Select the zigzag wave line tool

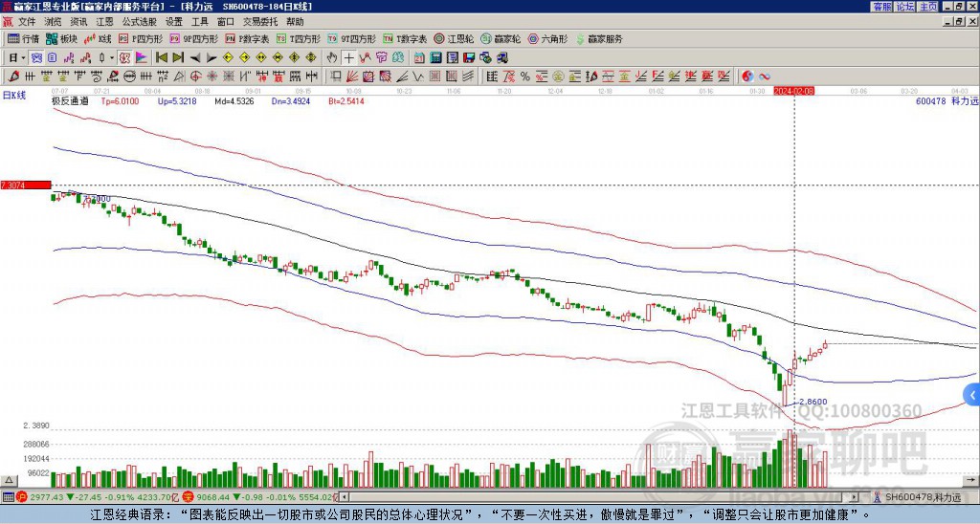419,76
